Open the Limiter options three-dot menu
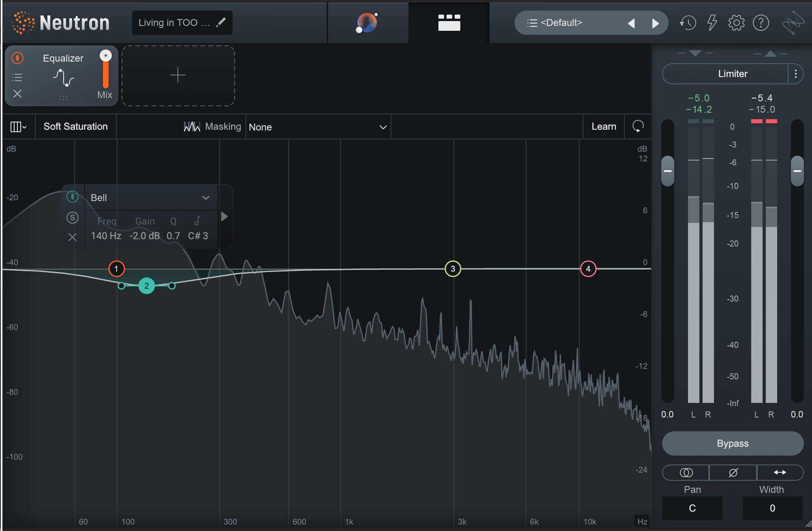 796,74
